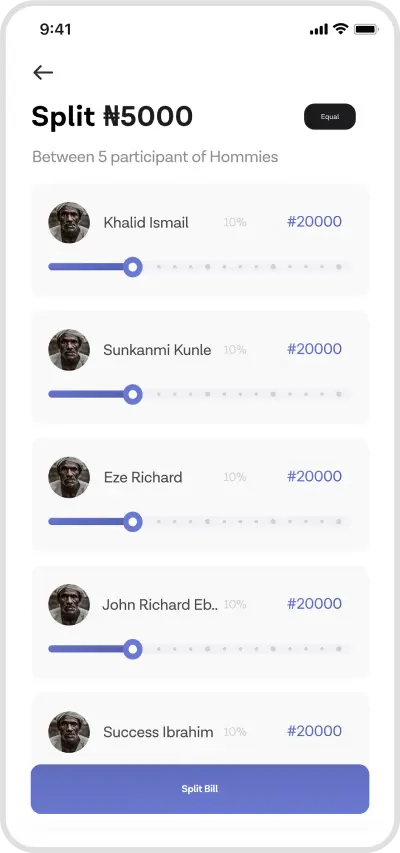This screenshot has height=853, width=400.
Task: Click Khalid Ismail's slider handle
Action: point(132,267)
